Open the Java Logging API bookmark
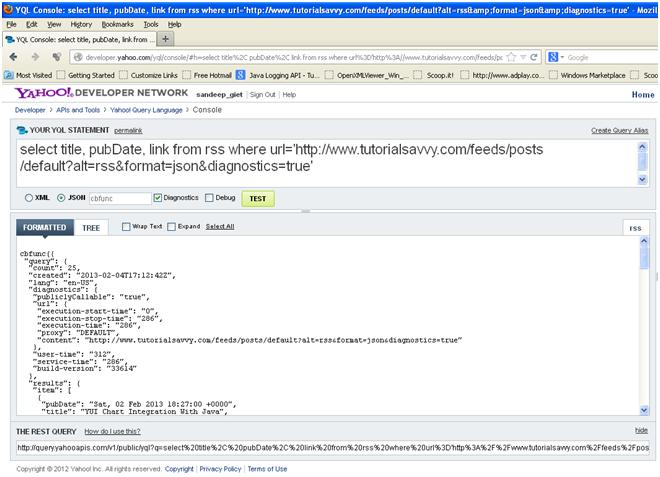 278,75
